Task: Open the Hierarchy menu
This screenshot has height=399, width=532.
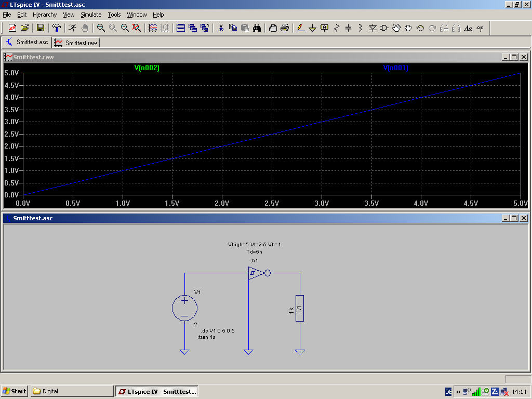Action: tap(45, 15)
